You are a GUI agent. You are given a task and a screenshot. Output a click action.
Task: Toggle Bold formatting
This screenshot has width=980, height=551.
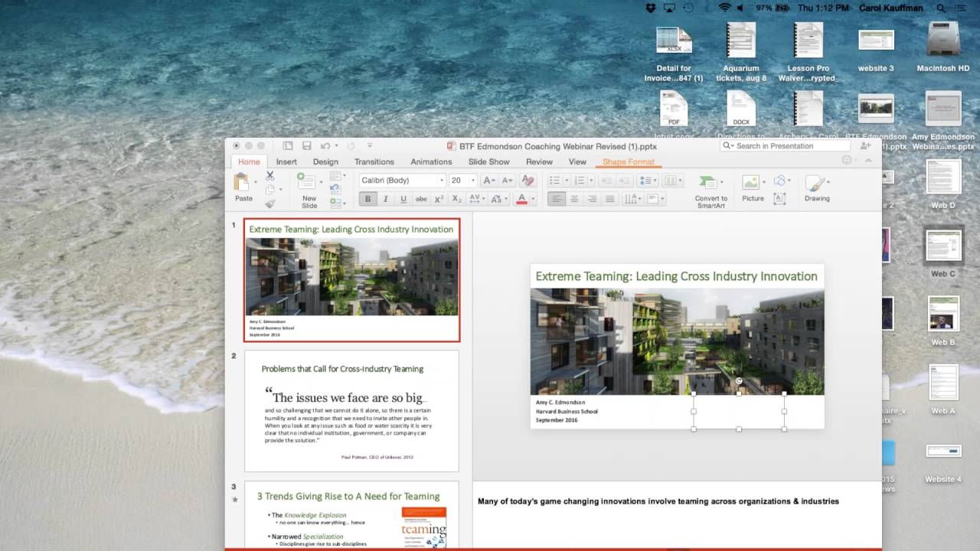click(x=367, y=199)
